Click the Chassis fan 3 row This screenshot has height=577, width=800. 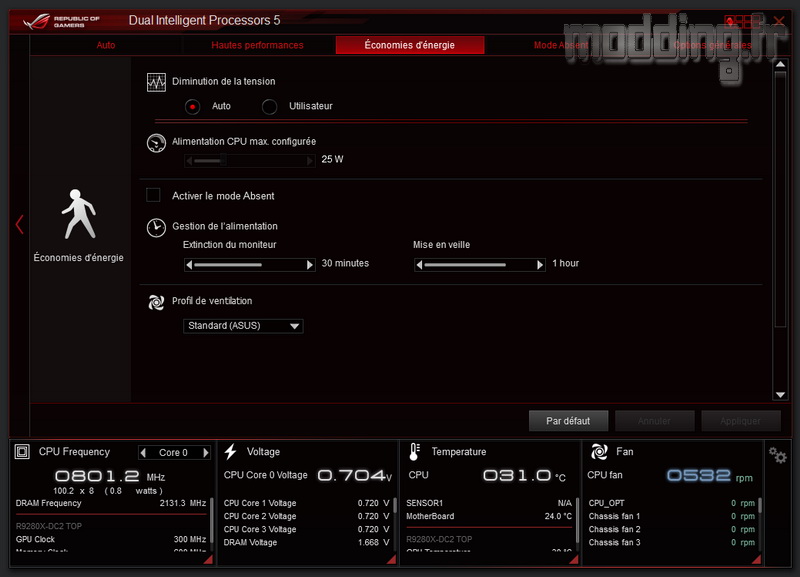(671, 542)
